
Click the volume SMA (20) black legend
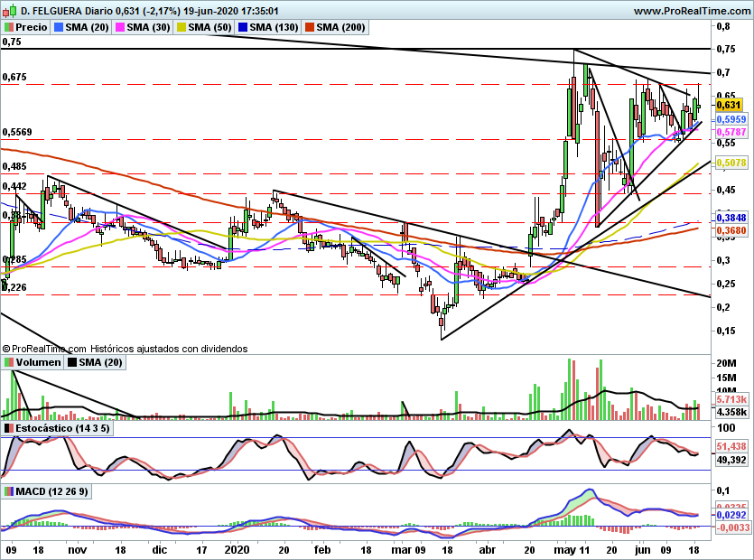[x=95, y=362]
